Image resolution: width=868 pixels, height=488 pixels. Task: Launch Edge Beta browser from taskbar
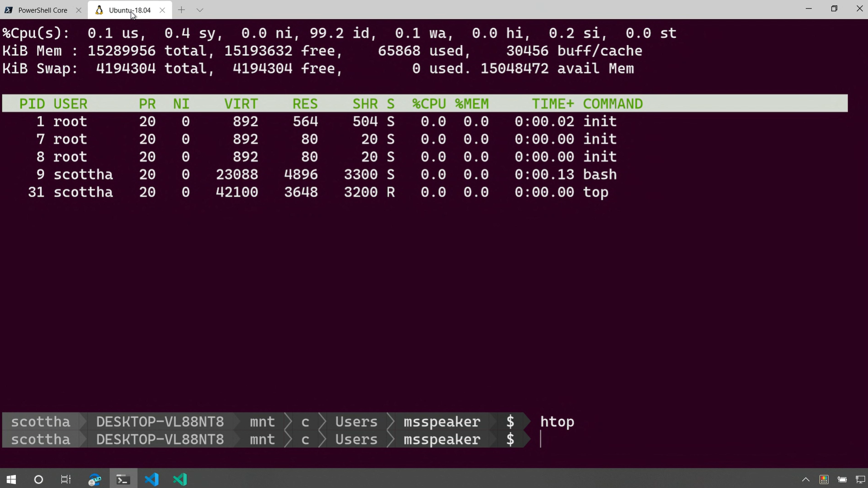pyautogui.click(x=95, y=479)
